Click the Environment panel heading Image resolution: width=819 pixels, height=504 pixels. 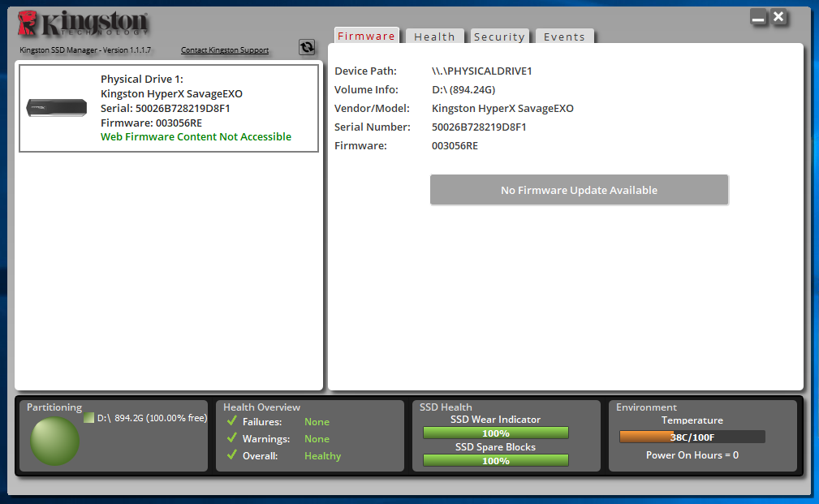tap(646, 407)
